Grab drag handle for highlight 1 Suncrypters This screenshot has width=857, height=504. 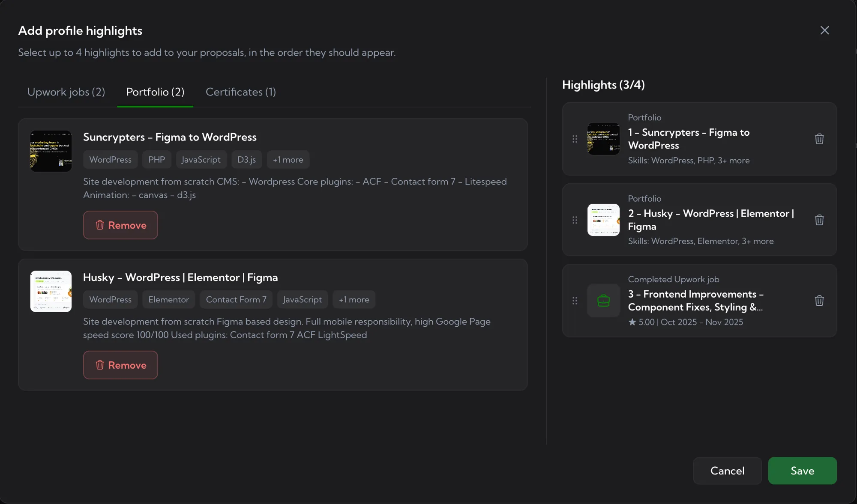pos(575,139)
